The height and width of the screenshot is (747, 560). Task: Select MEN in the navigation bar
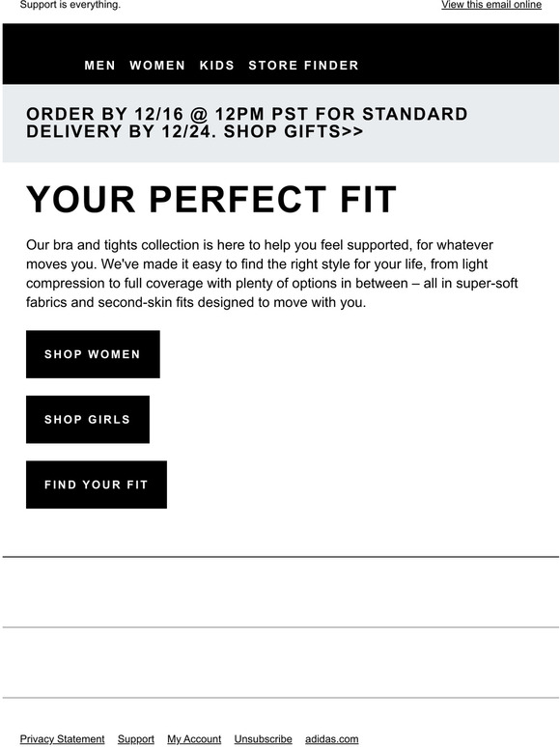[99, 66]
